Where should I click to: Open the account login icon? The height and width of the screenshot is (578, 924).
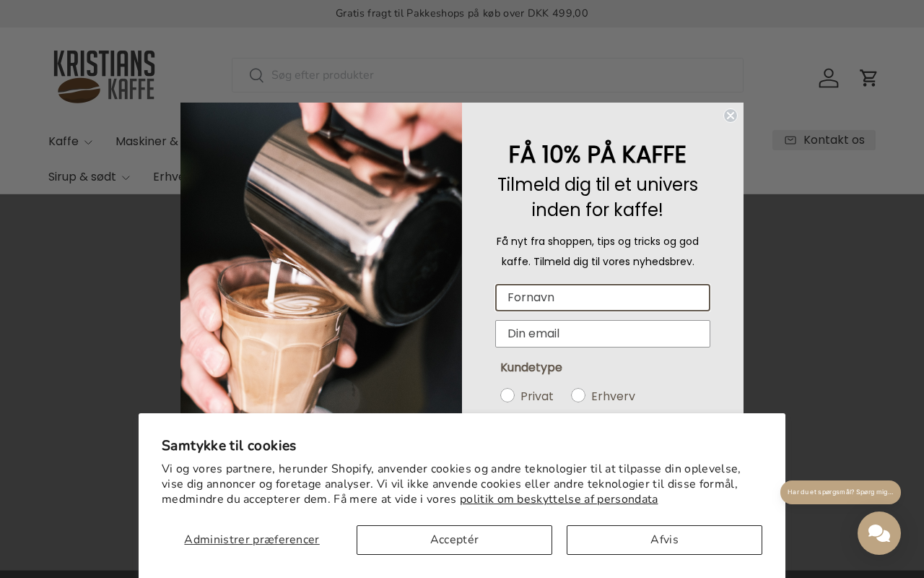pyautogui.click(x=829, y=78)
